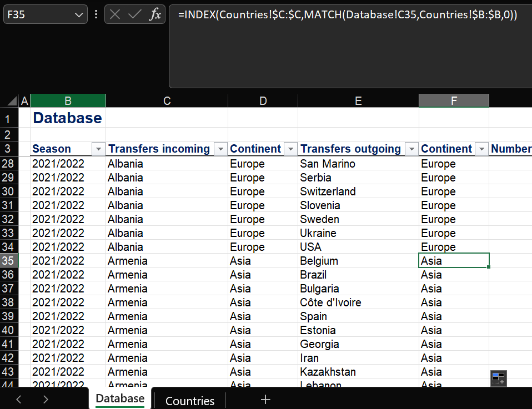Select column D header
The width and height of the screenshot is (532, 409).
263,100
